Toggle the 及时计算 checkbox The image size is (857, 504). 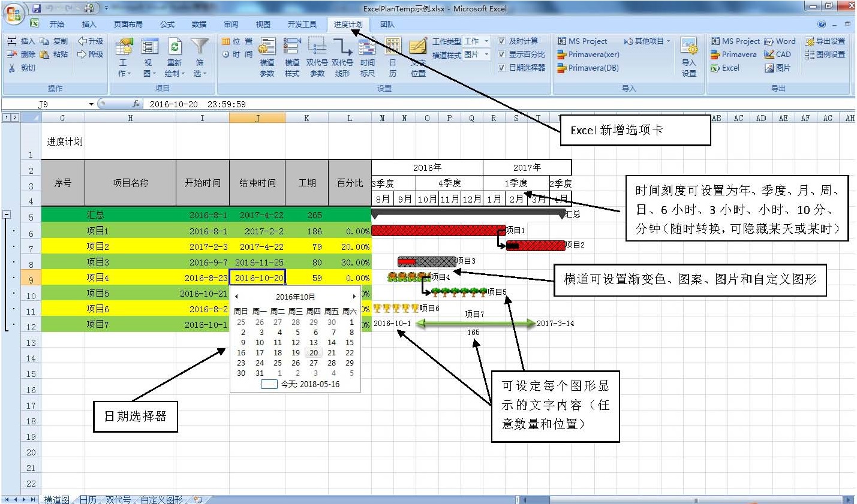pos(502,41)
